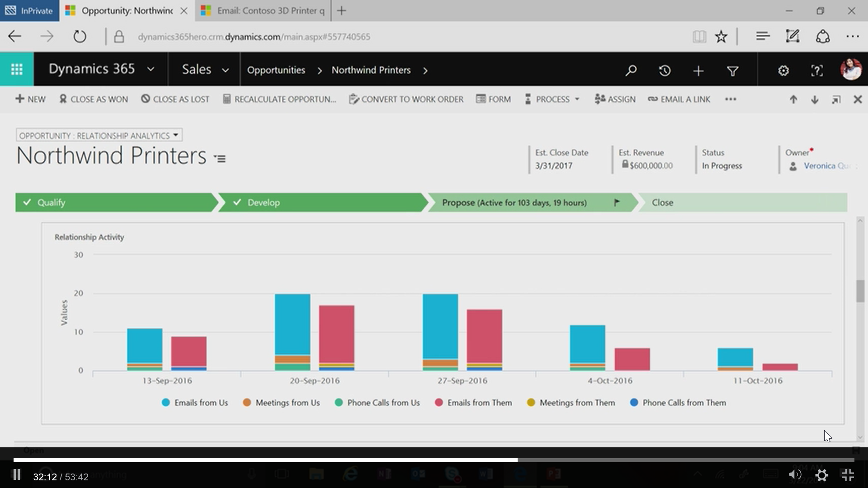This screenshot has width=868, height=488.
Task: Click the Form command button
Action: (x=493, y=99)
